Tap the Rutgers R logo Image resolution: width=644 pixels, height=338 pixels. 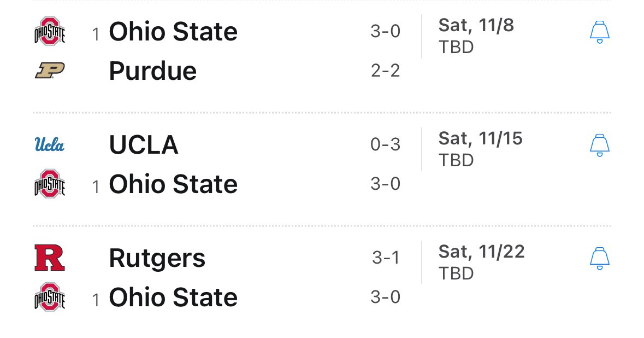[x=50, y=258]
